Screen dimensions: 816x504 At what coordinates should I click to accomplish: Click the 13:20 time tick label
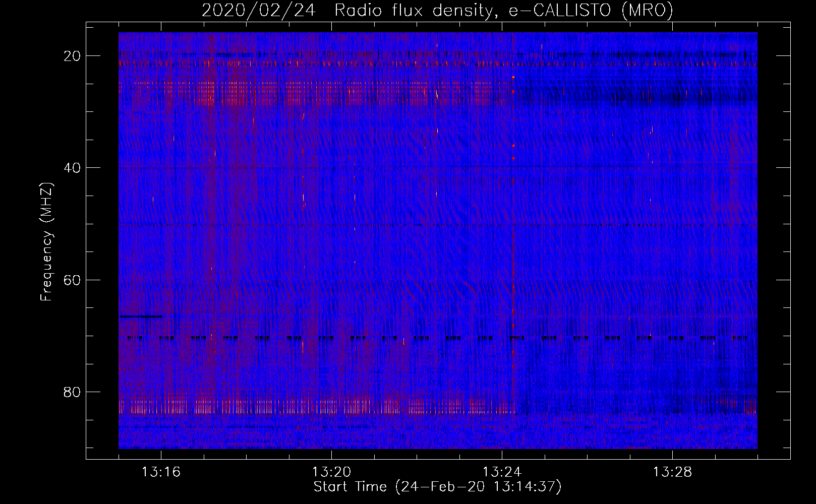pos(331,472)
